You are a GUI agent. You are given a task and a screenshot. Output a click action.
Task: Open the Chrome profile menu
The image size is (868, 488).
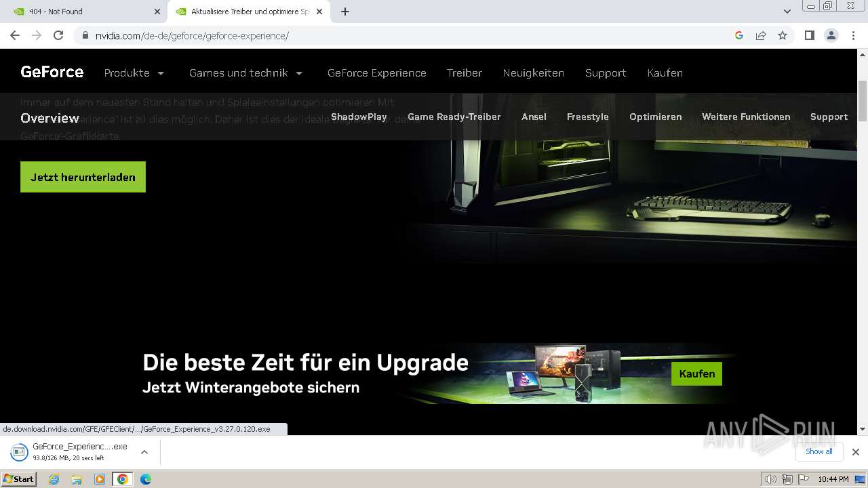[x=831, y=35]
